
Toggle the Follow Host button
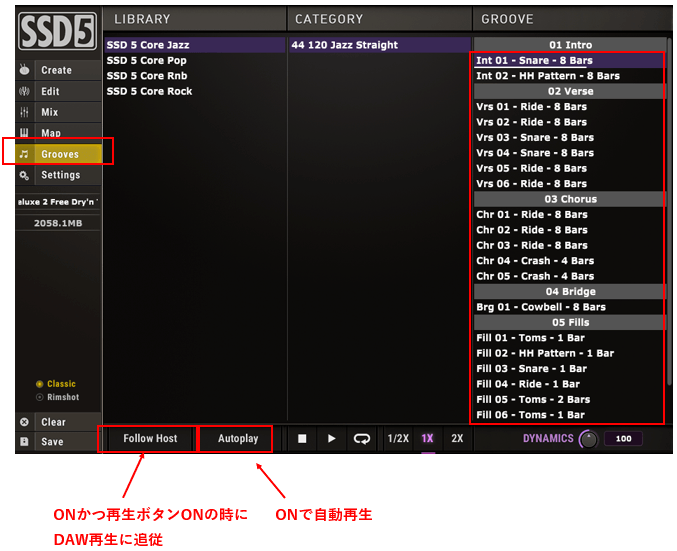tap(150, 439)
